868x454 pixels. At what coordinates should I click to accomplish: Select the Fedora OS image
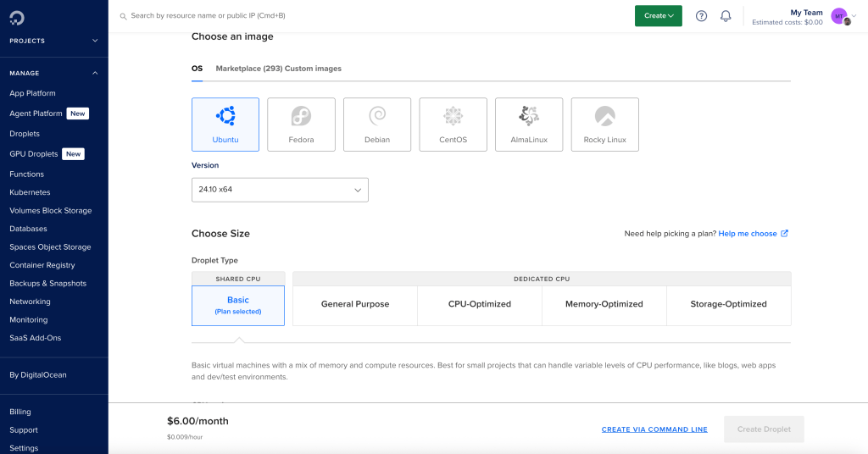tap(301, 125)
